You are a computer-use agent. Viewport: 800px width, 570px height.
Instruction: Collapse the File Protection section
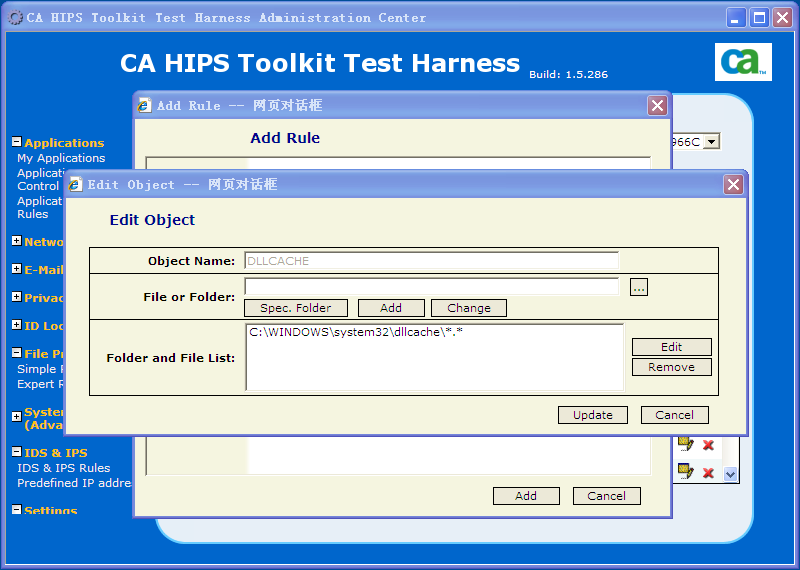click(17, 353)
